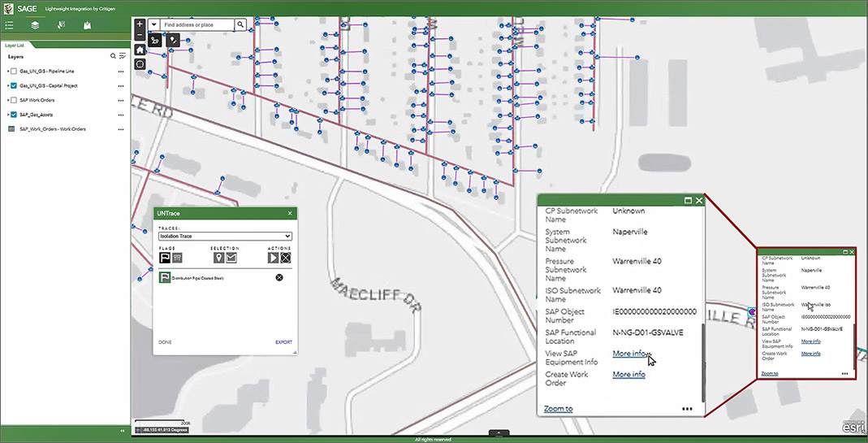Viewport: 868px width, 443px height.
Task: Open the Layer List stack icon
Action: pyautogui.click(x=35, y=25)
